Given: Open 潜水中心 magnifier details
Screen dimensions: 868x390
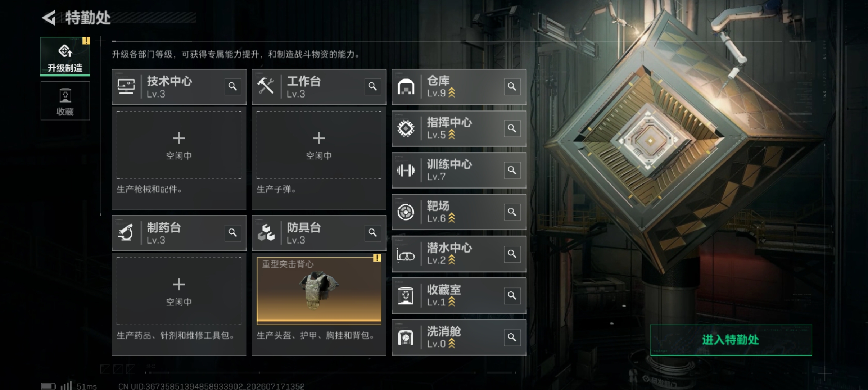Looking at the screenshot, I should (512, 254).
